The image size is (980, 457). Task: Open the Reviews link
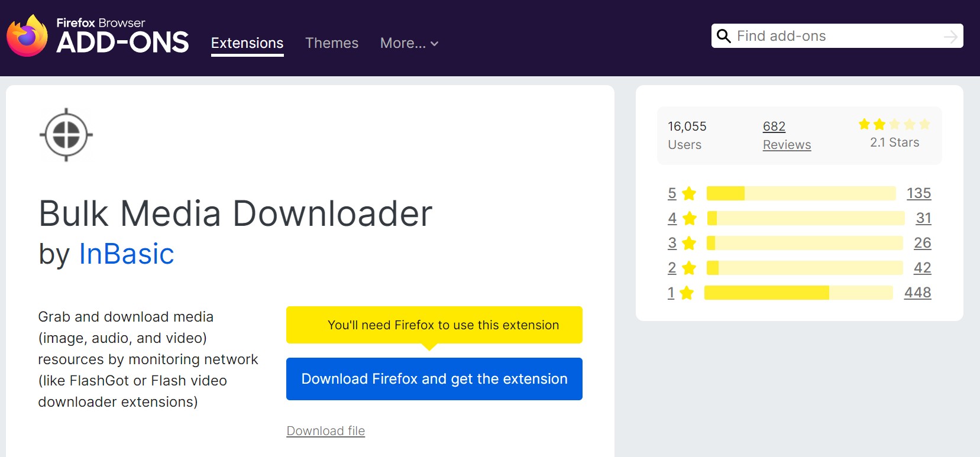pos(787,145)
